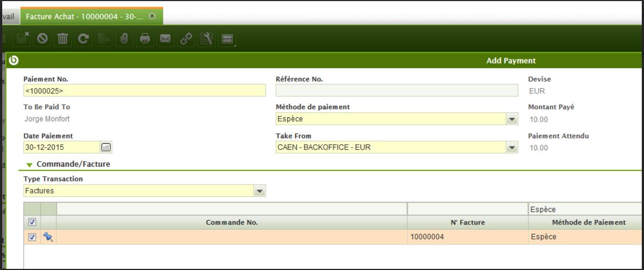The width and height of the screenshot is (644, 270).
Task: Sort by Commande No. column header
Action: 232,222
